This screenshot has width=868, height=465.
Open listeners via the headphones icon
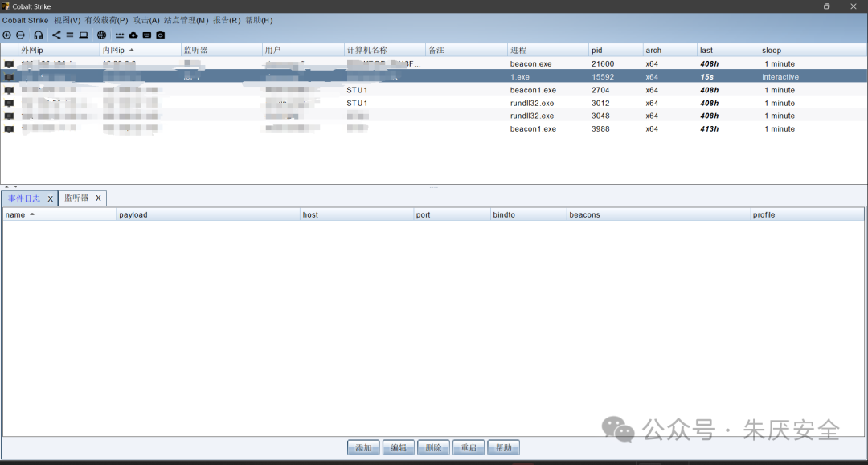coord(39,35)
